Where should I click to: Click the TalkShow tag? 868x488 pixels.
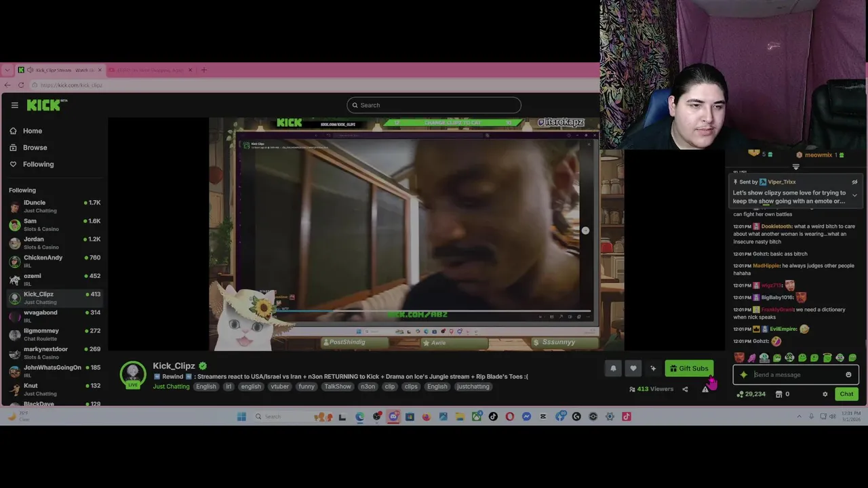[x=338, y=386]
